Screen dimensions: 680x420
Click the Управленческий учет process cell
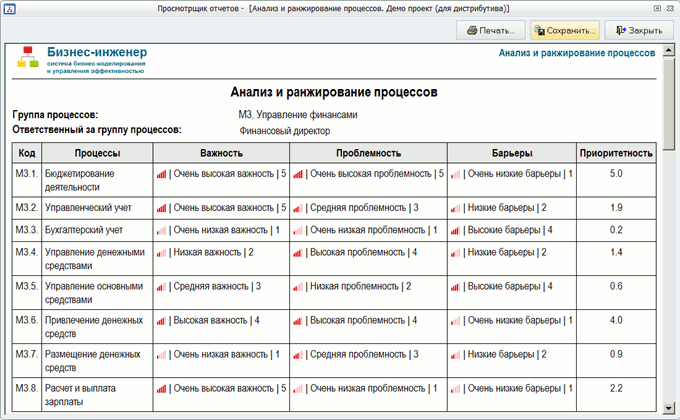click(97, 208)
